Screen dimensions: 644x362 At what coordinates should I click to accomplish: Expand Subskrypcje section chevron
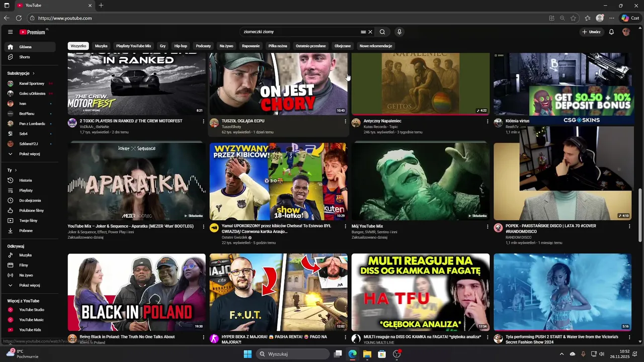coord(34,73)
